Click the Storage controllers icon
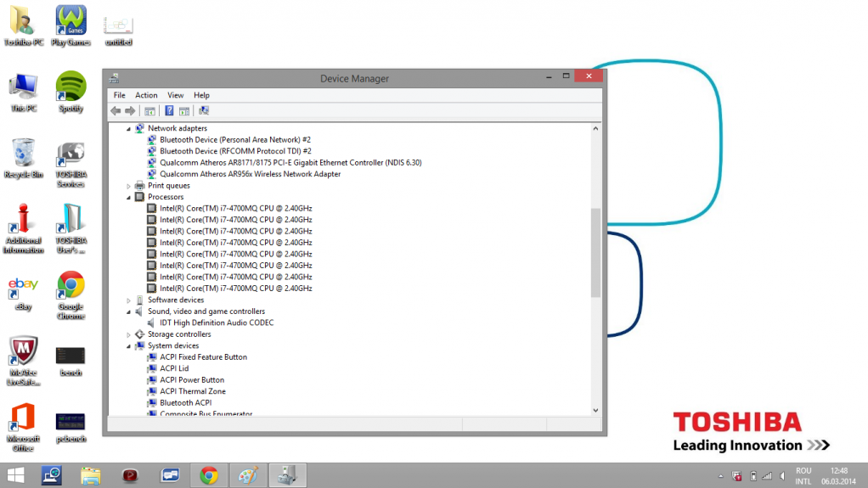 [x=139, y=334]
